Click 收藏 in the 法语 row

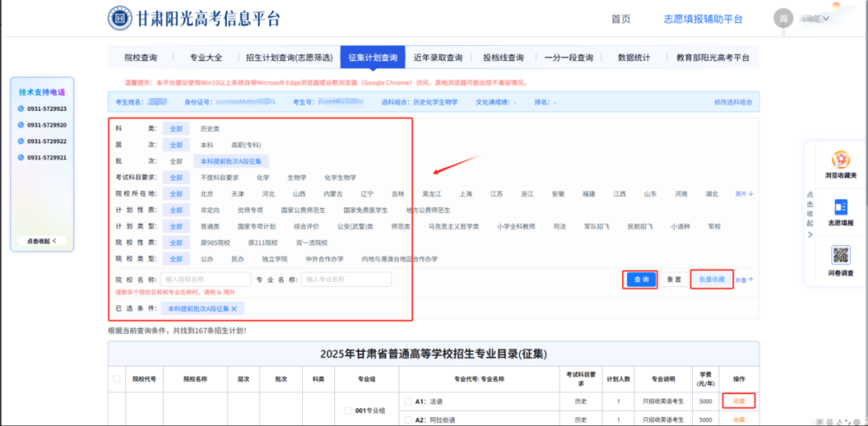click(739, 401)
